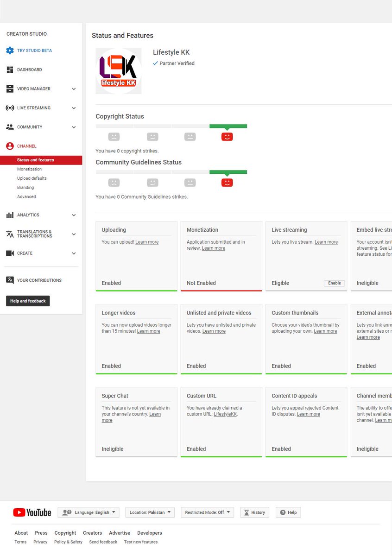
Task: Open the Privacy footer link
Action: point(40,542)
